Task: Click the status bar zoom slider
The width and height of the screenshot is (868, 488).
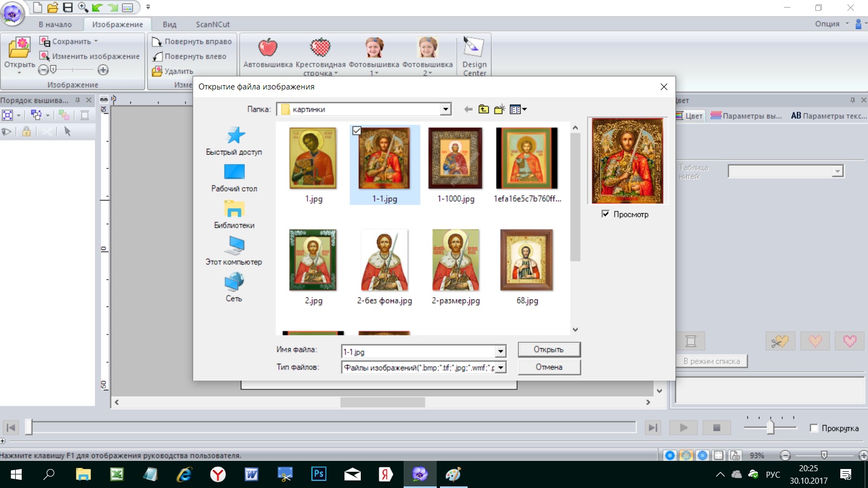Action: pyautogui.click(x=824, y=455)
